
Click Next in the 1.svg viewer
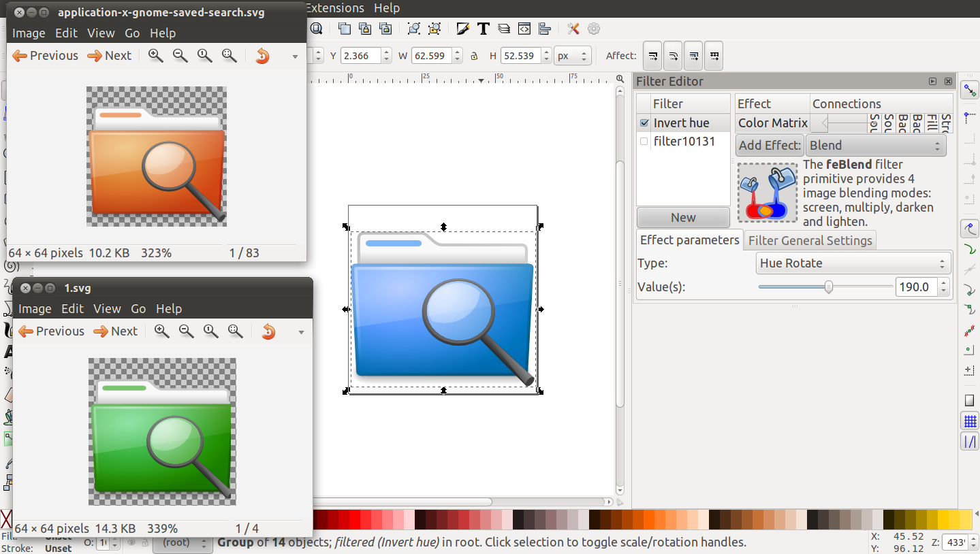pos(115,331)
